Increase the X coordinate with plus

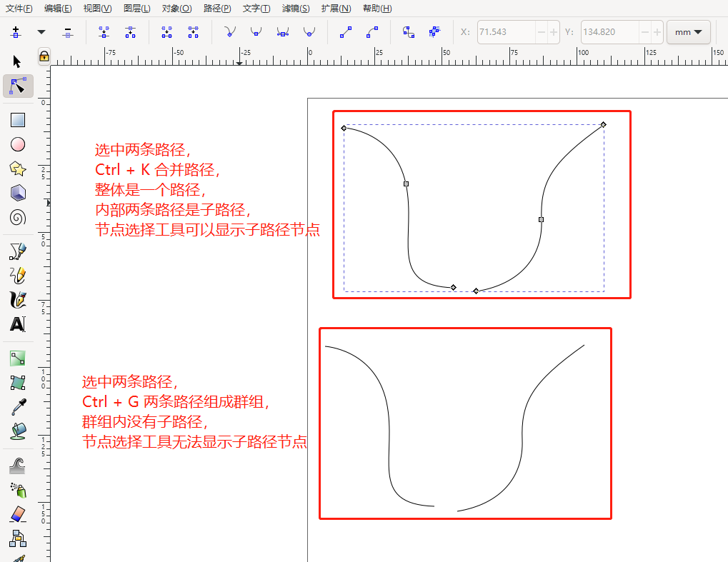point(554,32)
